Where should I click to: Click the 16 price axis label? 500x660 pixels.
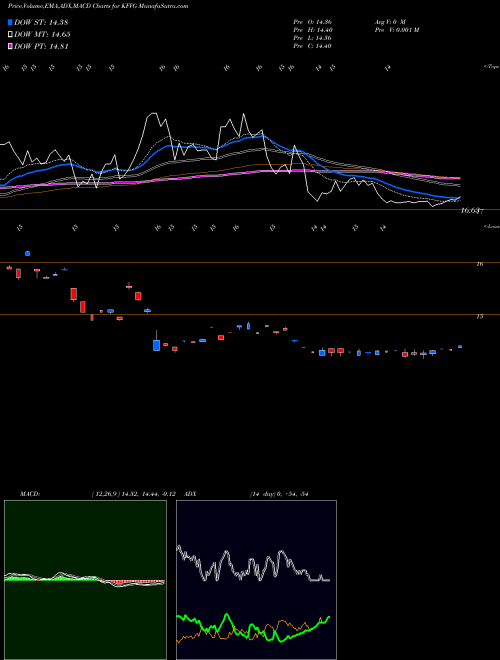pyautogui.click(x=479, y=264)
